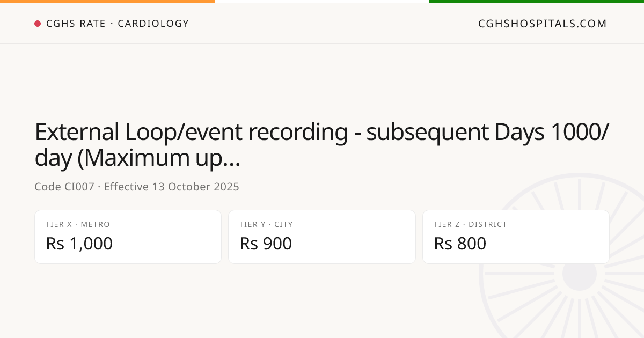
Task: Click the TIER X · METRO label
Action: tap(78, 224)
